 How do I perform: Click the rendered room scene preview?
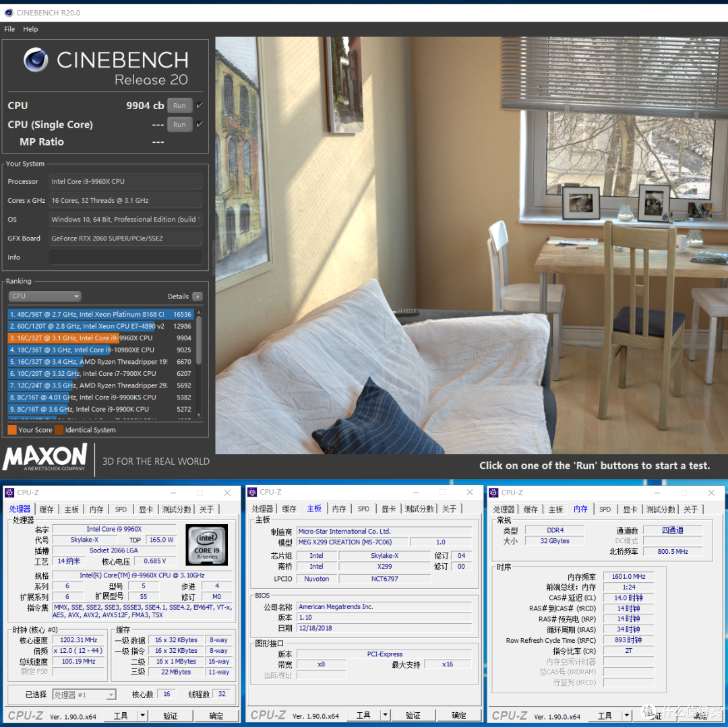pyautogui.click(x=471, y=245)
